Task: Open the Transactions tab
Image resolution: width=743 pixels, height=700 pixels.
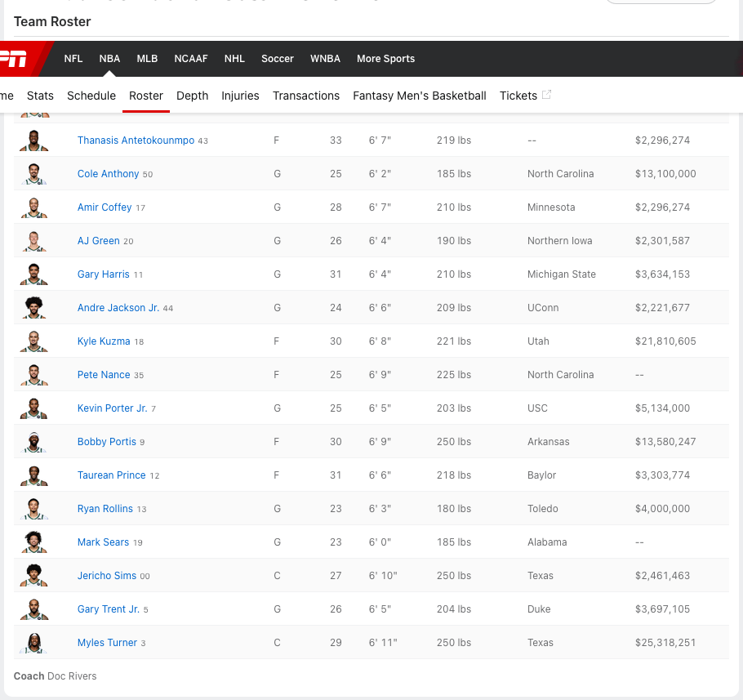Action: click(x=306, y=96)
